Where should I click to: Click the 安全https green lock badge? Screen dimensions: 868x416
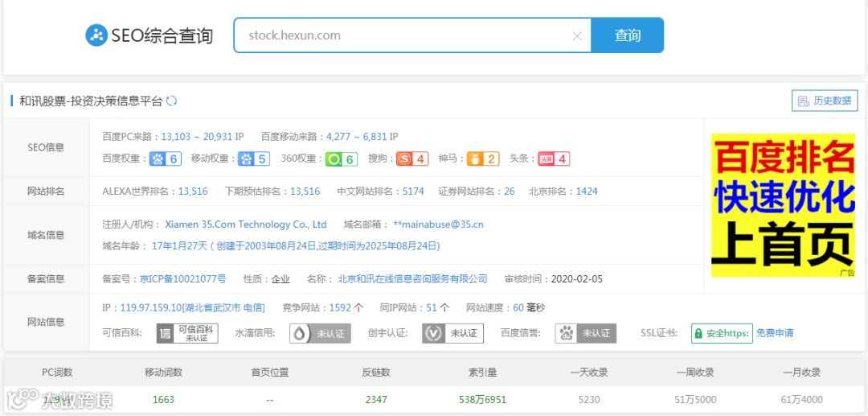tap(722, 333)
